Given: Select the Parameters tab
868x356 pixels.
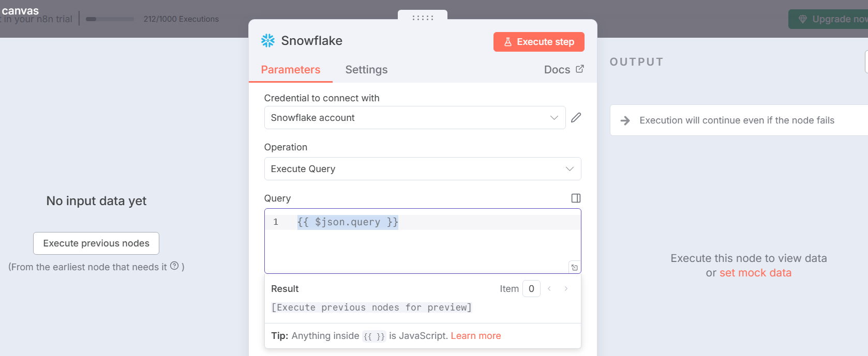Looking at the screenshot, I should tap(290, 70).
